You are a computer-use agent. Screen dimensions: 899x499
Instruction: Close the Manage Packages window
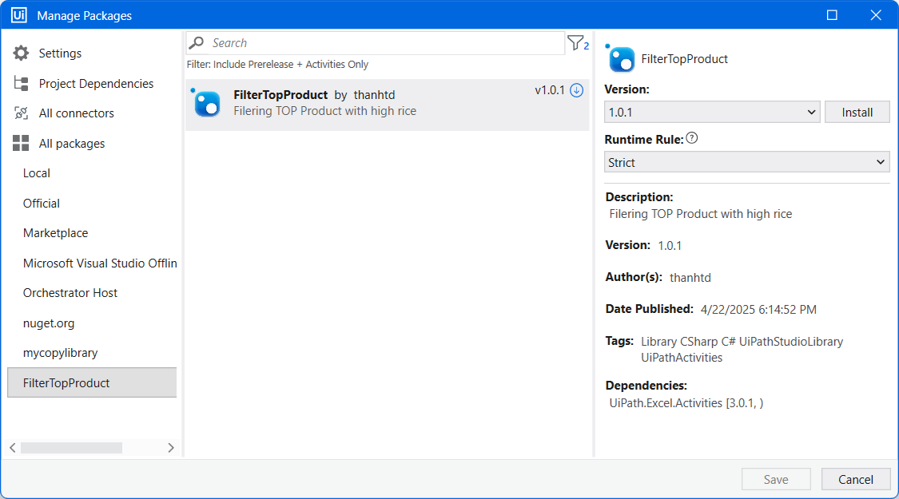click(875, 15)
